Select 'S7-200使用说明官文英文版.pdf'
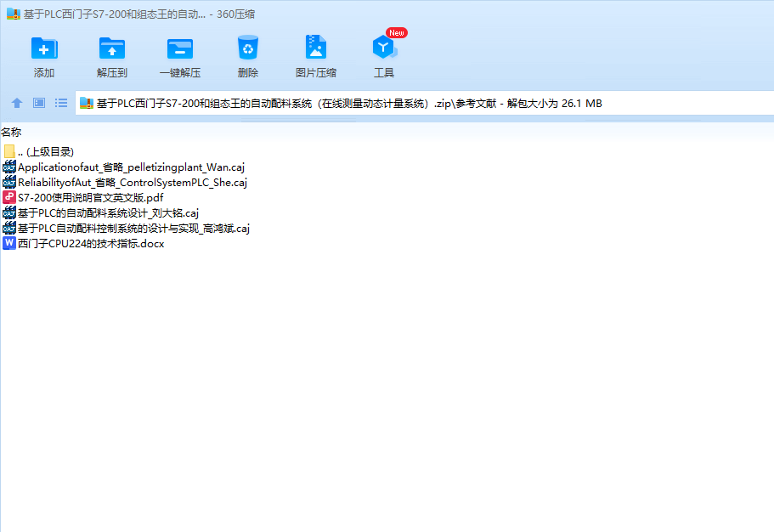This screenshot has width=774, height=532. coord(91,197)
